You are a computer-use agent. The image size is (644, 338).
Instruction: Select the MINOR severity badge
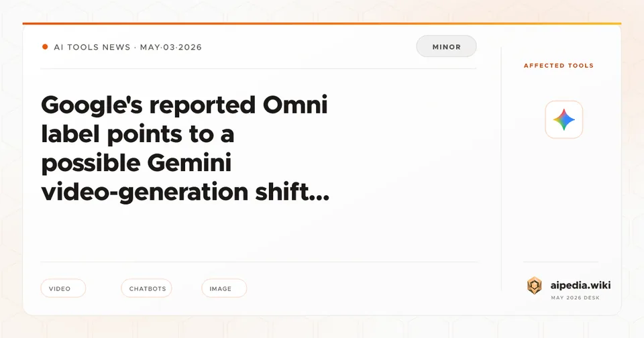[x=447, y=46]
